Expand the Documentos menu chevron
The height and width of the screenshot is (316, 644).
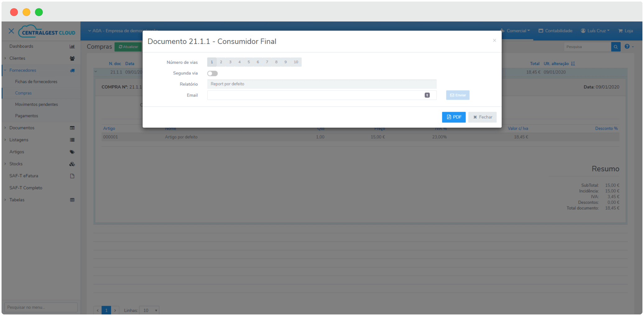pos(5,128)
